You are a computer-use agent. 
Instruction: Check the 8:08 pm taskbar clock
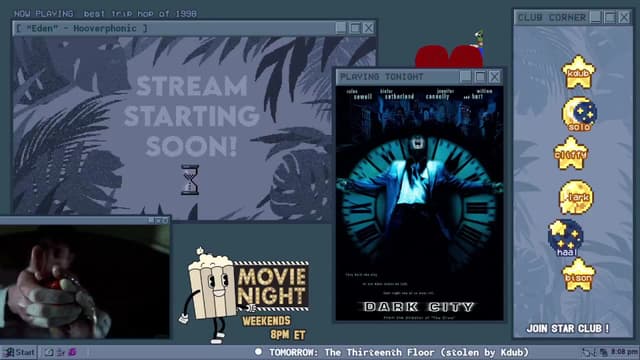[624, 351]
